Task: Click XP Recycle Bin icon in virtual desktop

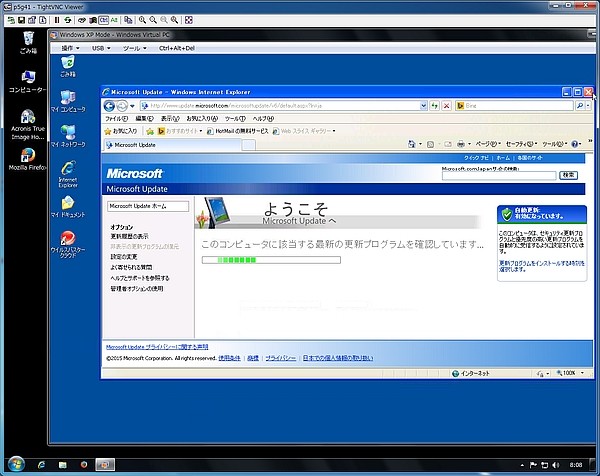Action: coord(68,66)
